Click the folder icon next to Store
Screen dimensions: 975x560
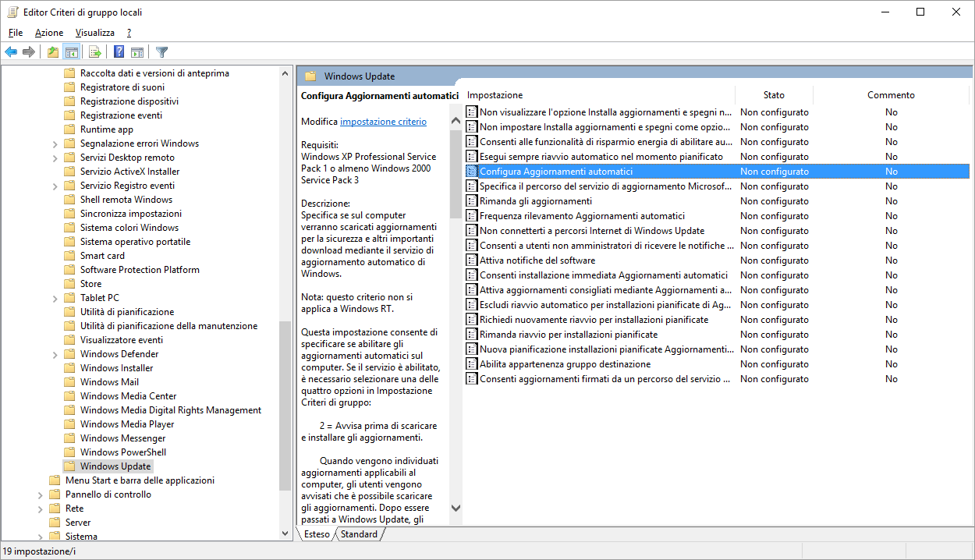[69, 284]
